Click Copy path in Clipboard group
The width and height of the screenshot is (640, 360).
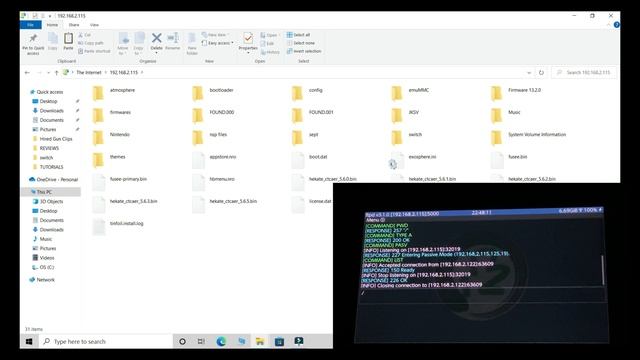pos(91,43)
